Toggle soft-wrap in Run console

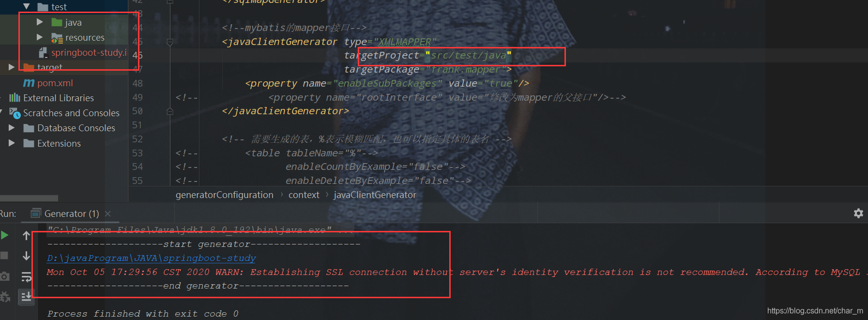click(26, 277)
